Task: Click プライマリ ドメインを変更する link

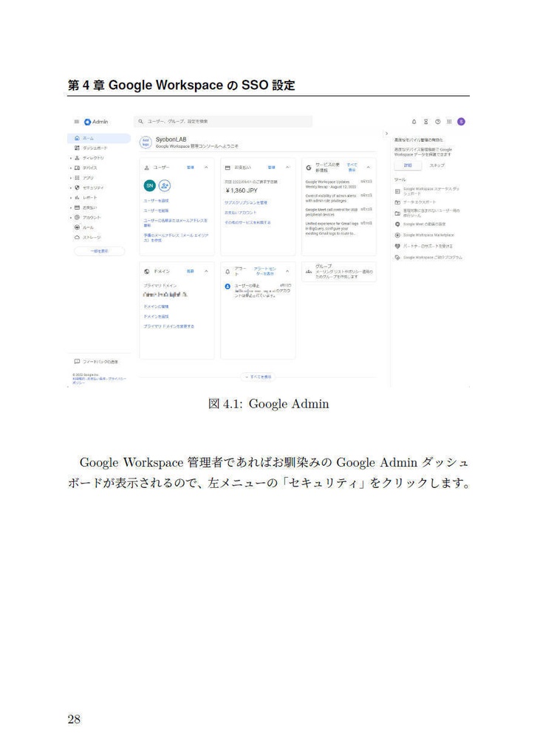Action: click(169, 326)
